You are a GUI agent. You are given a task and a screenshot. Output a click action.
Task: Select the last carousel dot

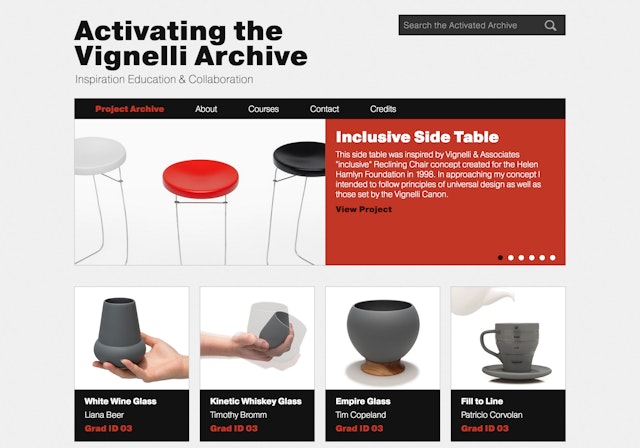pos(552,257)
